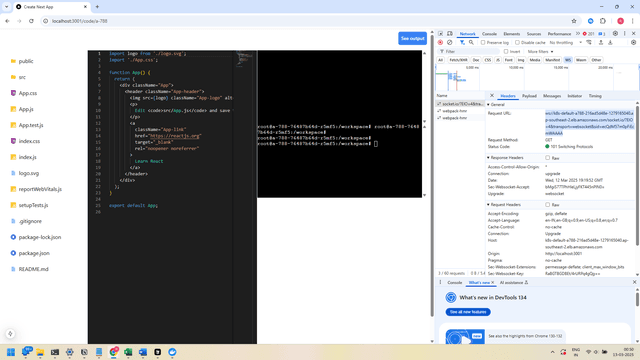Open index.js in the file list

click(27, 157)
